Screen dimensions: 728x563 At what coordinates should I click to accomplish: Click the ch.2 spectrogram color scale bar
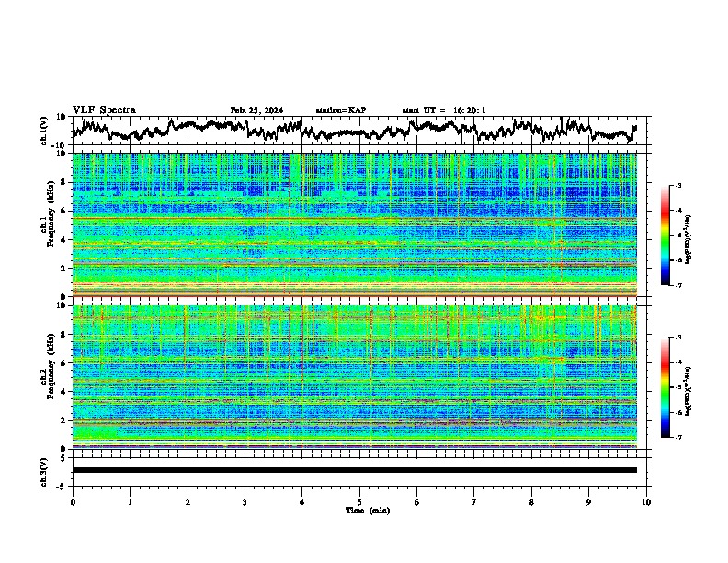click(665, 387)
